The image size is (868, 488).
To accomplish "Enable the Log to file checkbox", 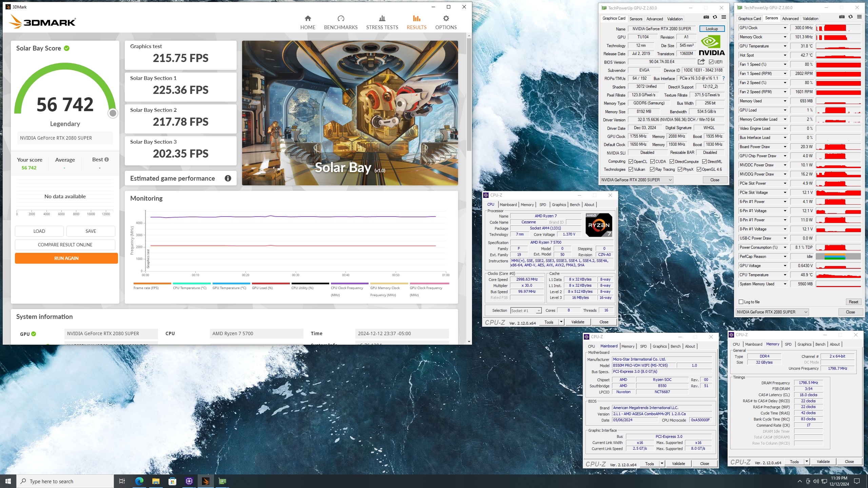I will [741, 302].
